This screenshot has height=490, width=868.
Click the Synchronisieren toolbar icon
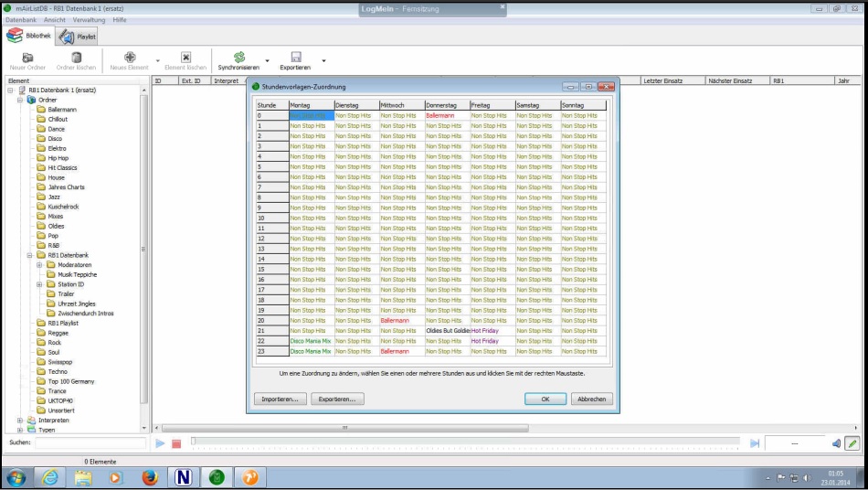(x=238, y=57)
